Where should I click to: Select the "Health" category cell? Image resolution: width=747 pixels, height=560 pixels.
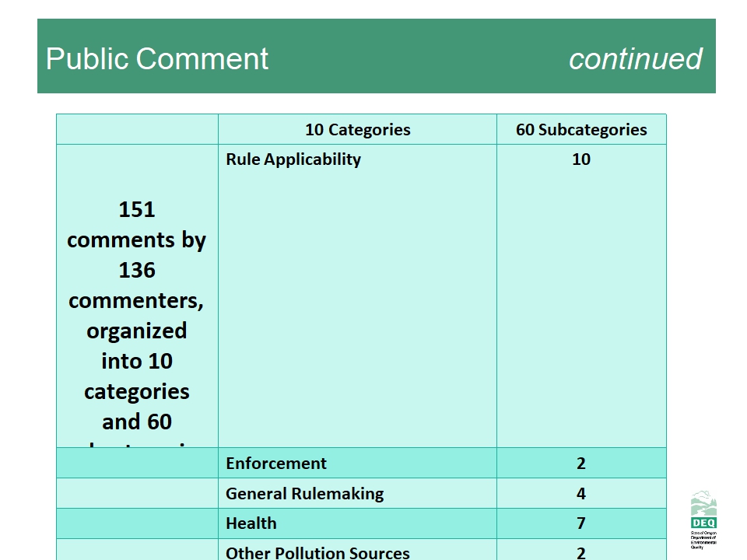251,523
